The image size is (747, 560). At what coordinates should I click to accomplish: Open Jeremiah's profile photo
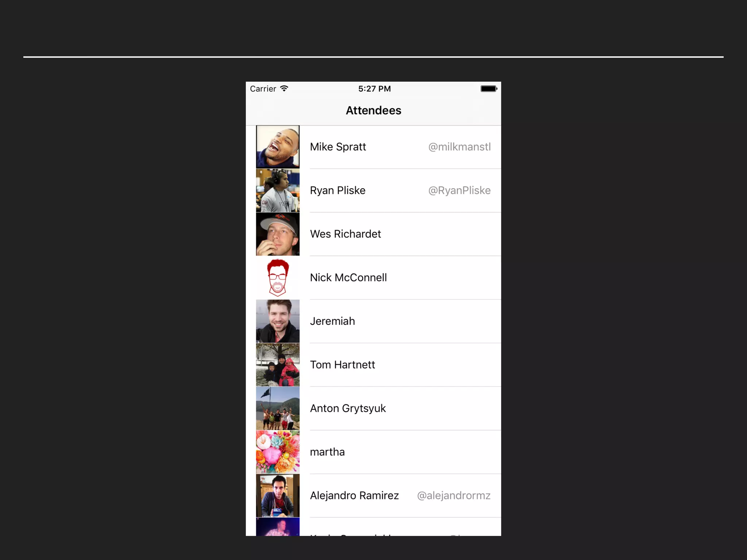(278, 321)
